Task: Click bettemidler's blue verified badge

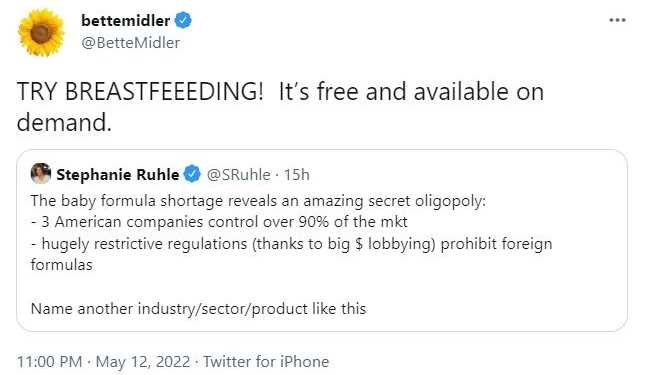Action: tap(183, 20)
